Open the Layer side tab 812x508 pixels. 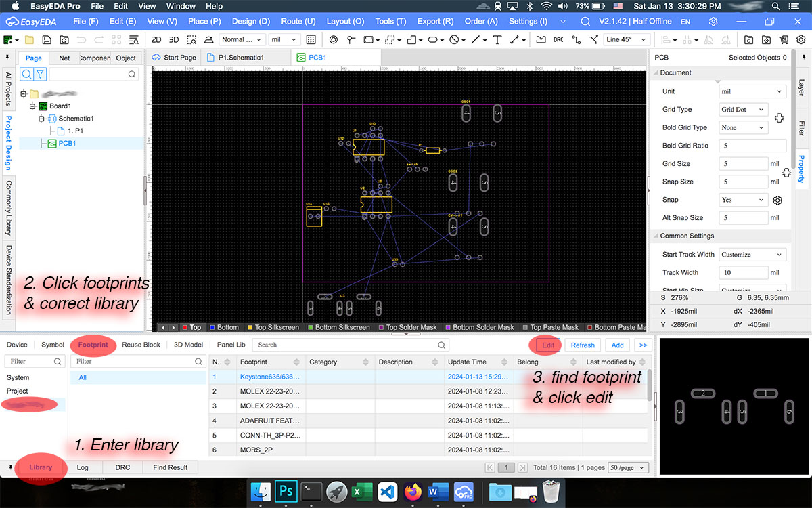click(x=802, y=87)
